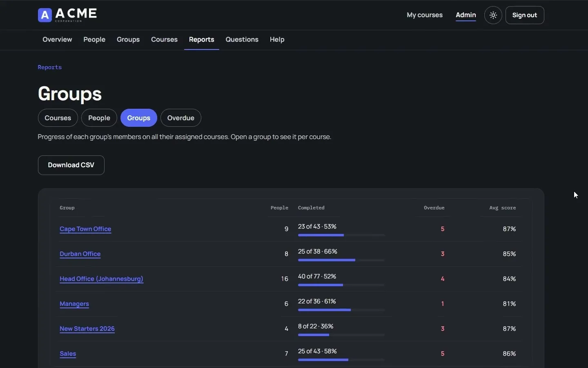
Task: Click the ACME Corporation logo
Action: tap(68, 15)
